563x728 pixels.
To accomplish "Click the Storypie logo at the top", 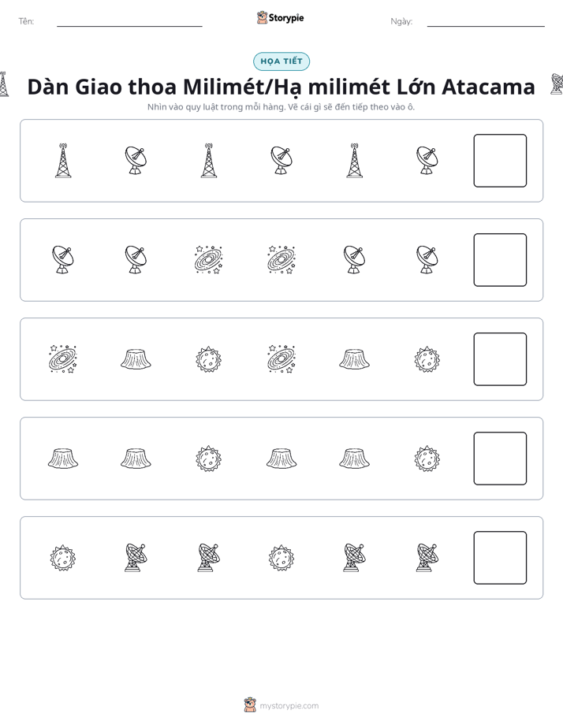I will (281, 18).
